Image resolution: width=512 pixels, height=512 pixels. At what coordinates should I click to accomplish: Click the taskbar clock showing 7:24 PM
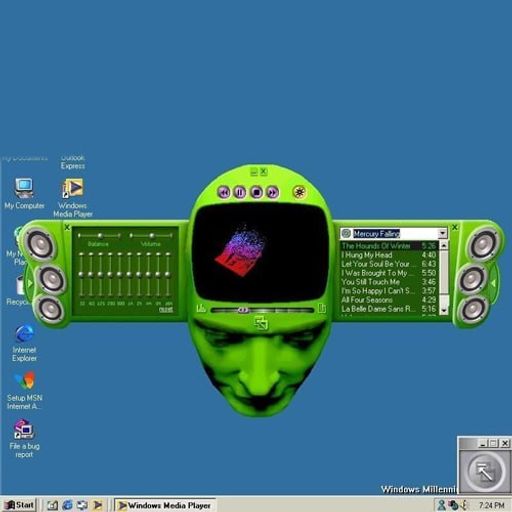(492, 505)
